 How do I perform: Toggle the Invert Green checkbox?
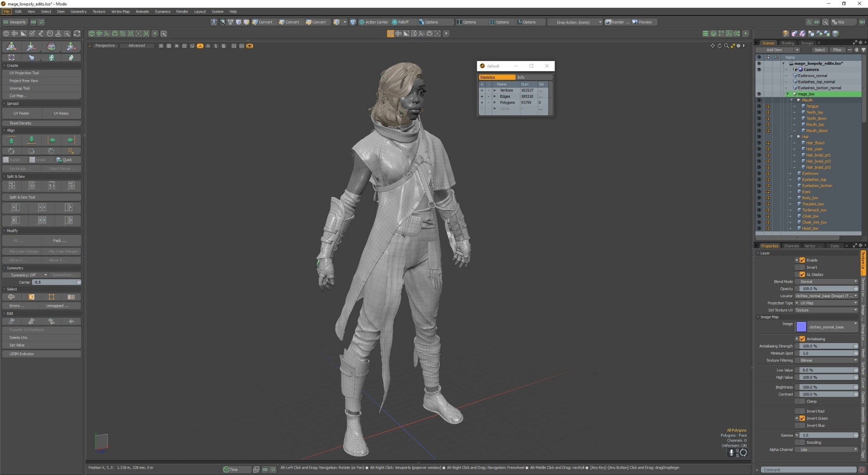pyautogui.click(x=802, y=418)
